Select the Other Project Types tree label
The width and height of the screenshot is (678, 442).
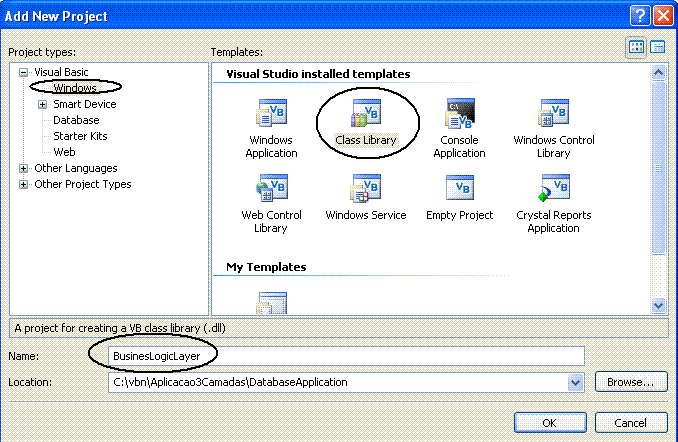83,184
